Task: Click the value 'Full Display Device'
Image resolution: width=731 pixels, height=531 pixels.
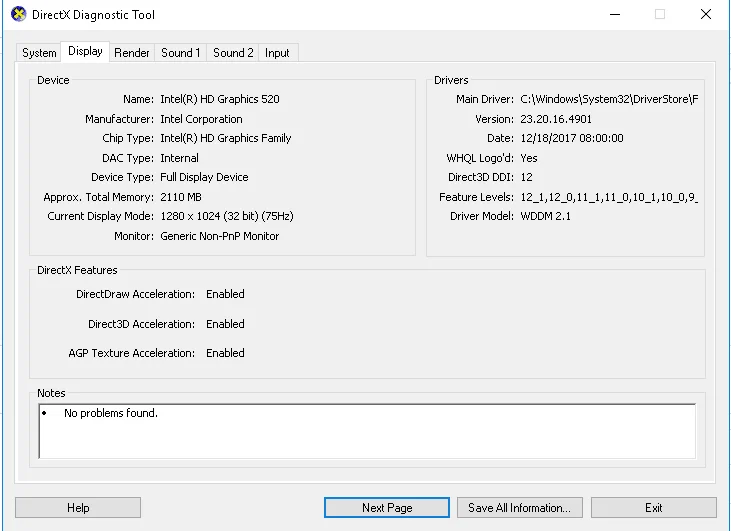Action: point(204,177)
